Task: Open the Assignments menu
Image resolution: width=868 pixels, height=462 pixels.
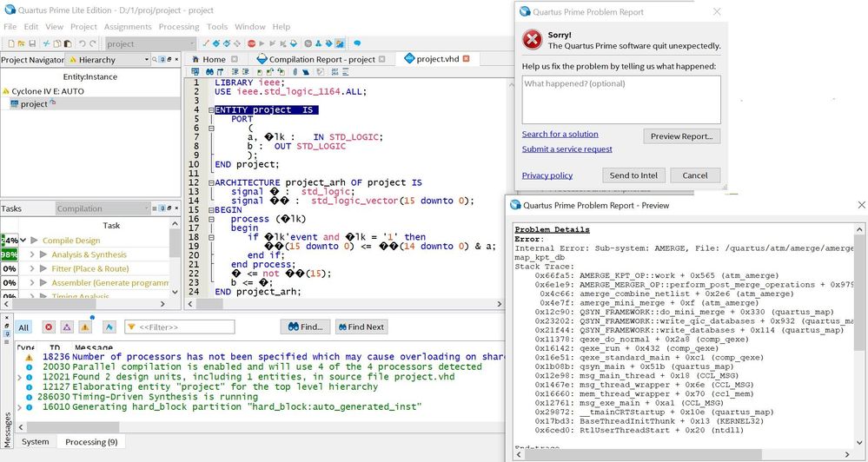Action: [128, 27]
